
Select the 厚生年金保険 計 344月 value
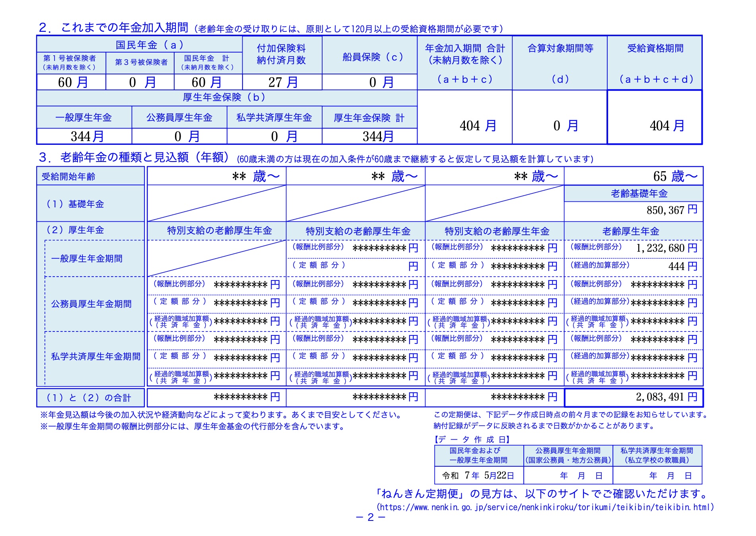click(x=377, y=136)
